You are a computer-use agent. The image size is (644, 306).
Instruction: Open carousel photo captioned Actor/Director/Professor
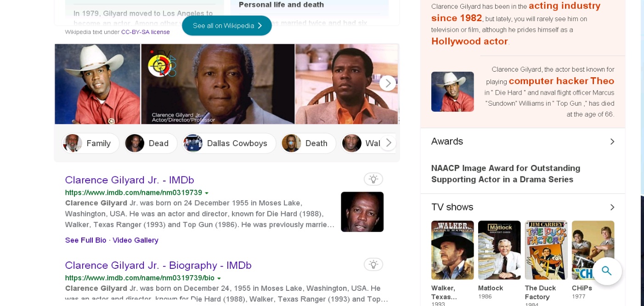(218, 84)
